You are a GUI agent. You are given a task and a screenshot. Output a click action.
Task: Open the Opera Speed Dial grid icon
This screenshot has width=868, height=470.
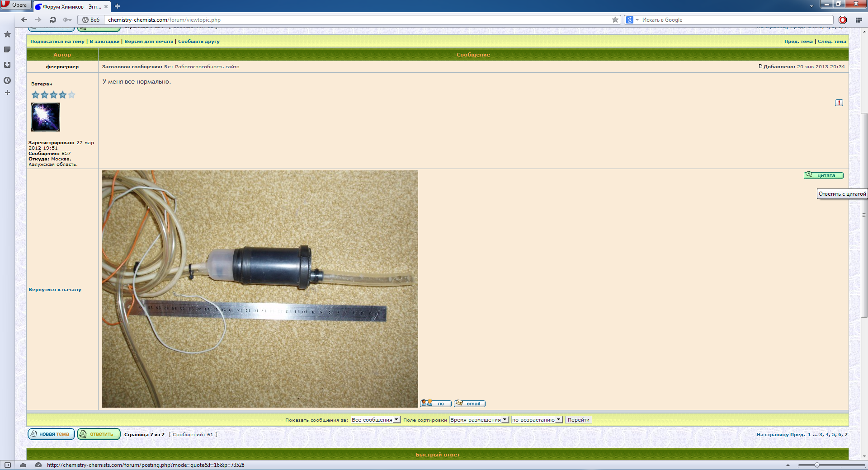(859, 20)
